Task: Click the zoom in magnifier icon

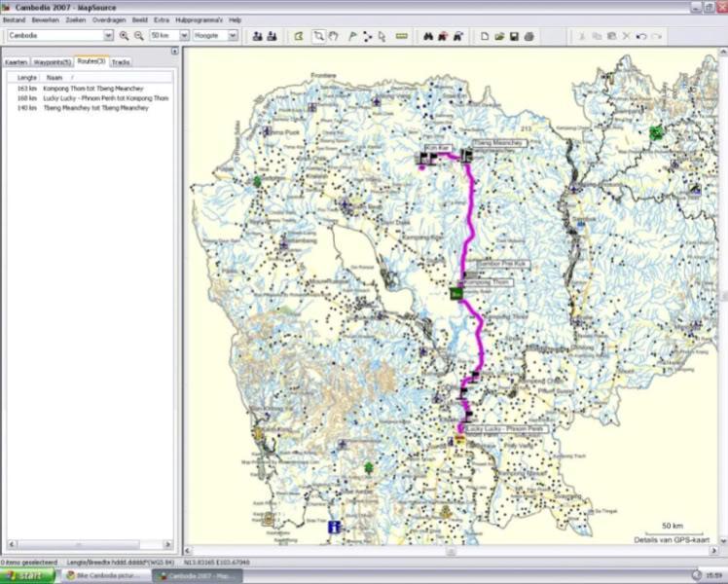Action: (x=124, y=36)
